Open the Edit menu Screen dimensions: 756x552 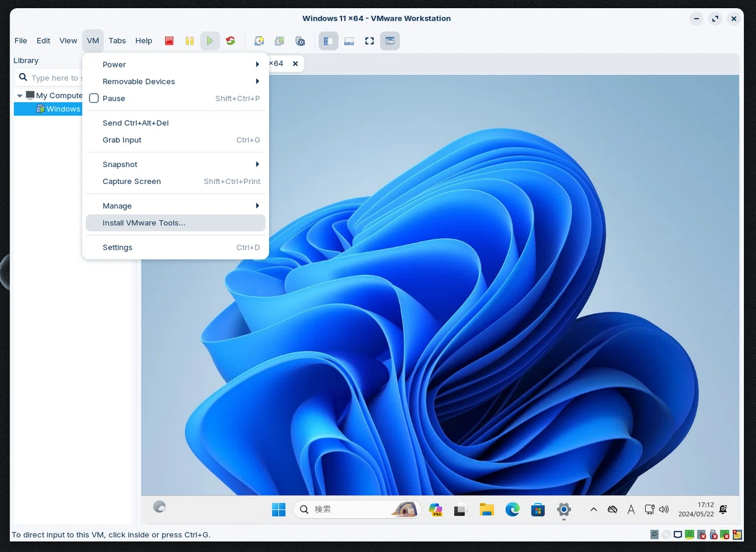[43, 40]
